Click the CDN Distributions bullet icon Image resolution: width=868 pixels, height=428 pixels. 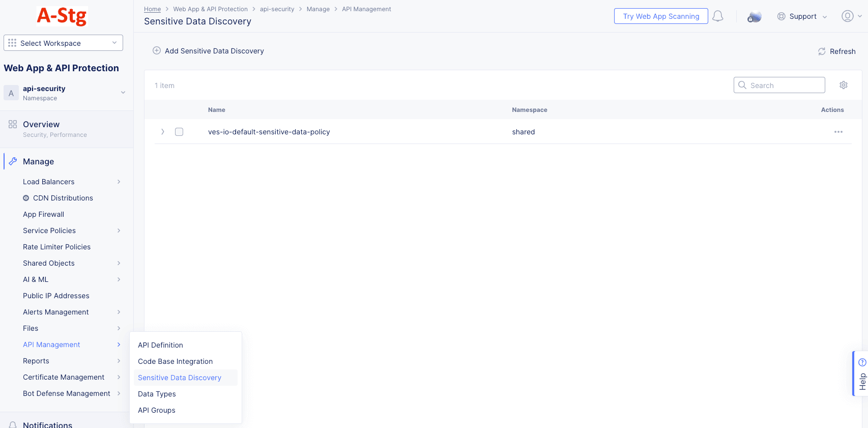point(26,198)
